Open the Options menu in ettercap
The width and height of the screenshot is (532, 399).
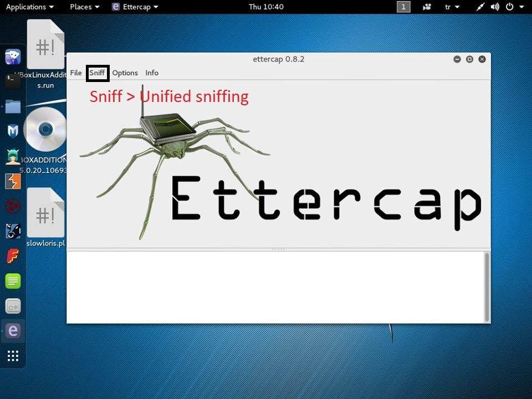[x=125, y=73]
